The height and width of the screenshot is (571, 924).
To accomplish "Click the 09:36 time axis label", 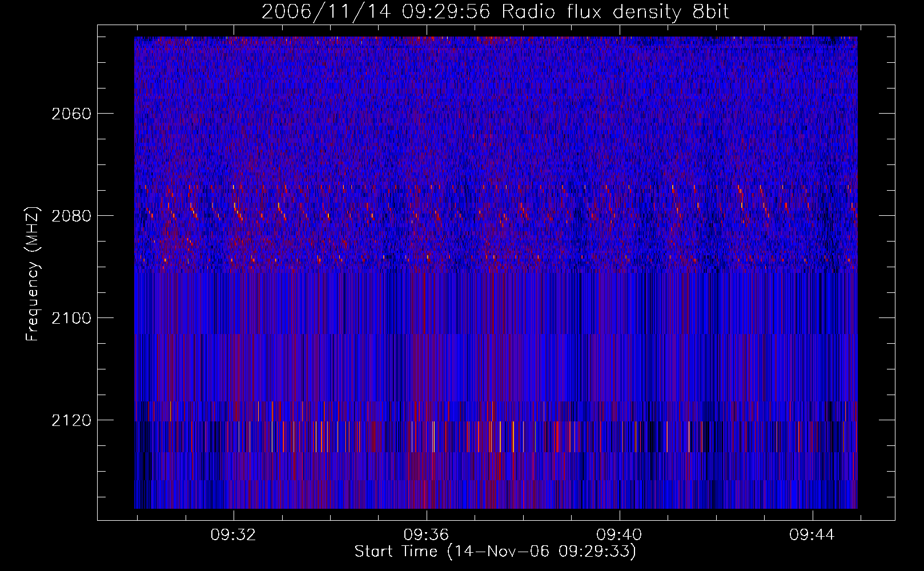I will coord(426,535).
